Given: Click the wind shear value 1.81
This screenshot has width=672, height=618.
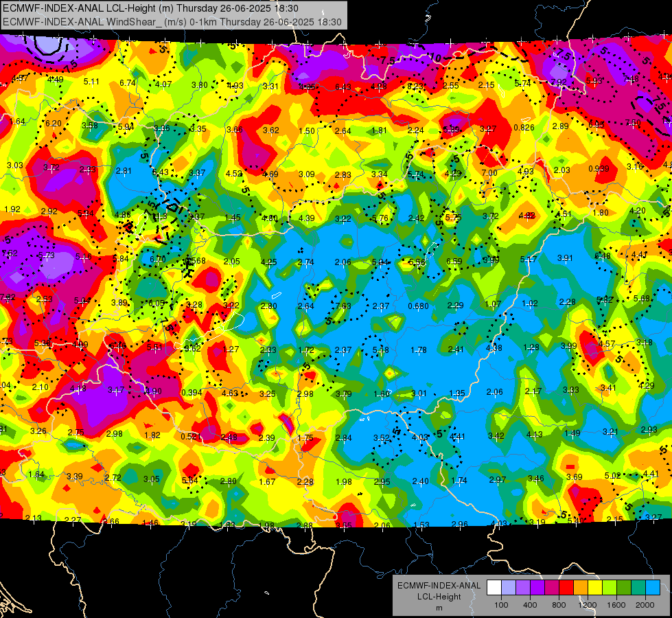Looking at the screenshot, I should click(x=380, y=130).
